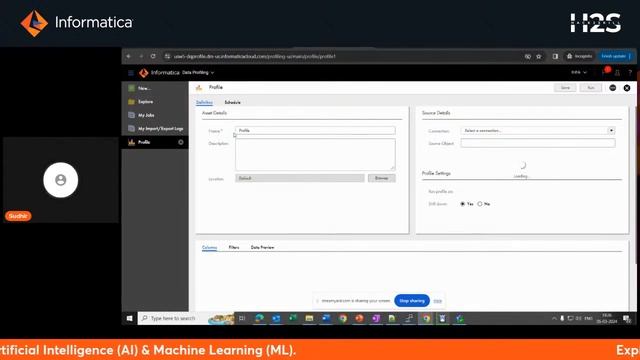
Task: Open notifications with the red badge flag
Action: pyautogui.click(x=605, y=71)
